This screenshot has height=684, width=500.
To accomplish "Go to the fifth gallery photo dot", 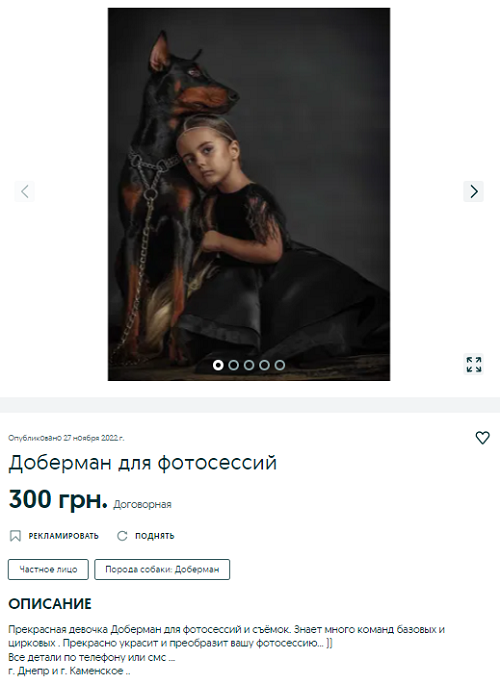I will coord(280,365).
